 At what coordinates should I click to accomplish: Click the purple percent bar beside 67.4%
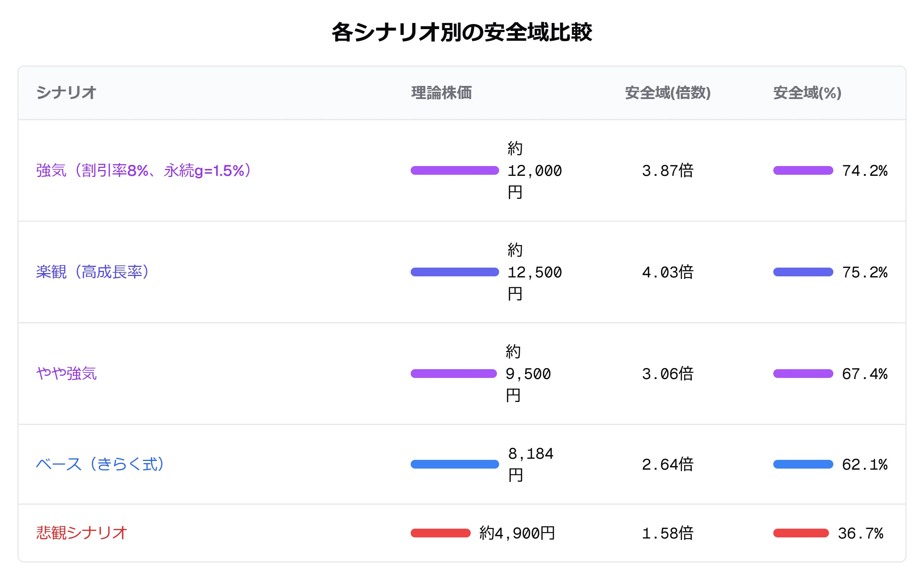coord(803,374)
